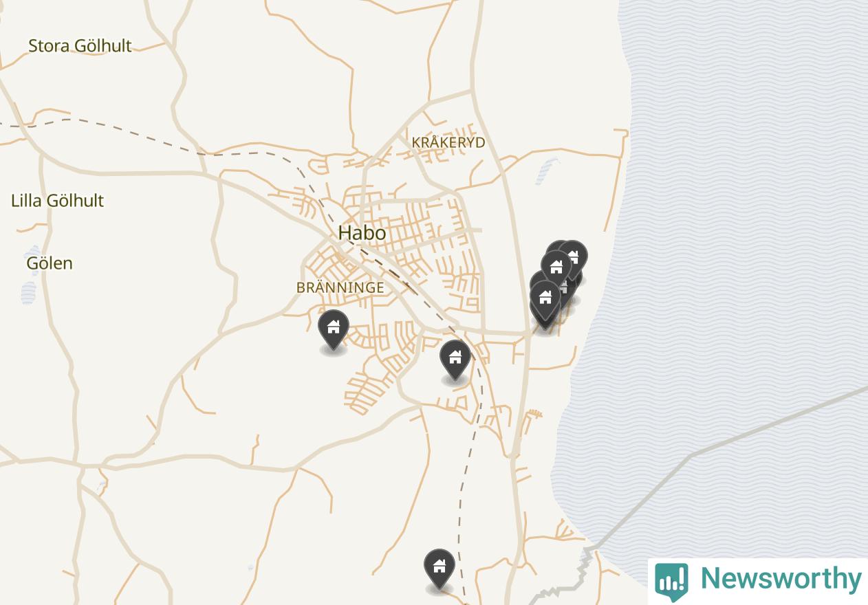Select the Stora Gölhult place label
Screen dimensions: 868x605
[80, 46]
